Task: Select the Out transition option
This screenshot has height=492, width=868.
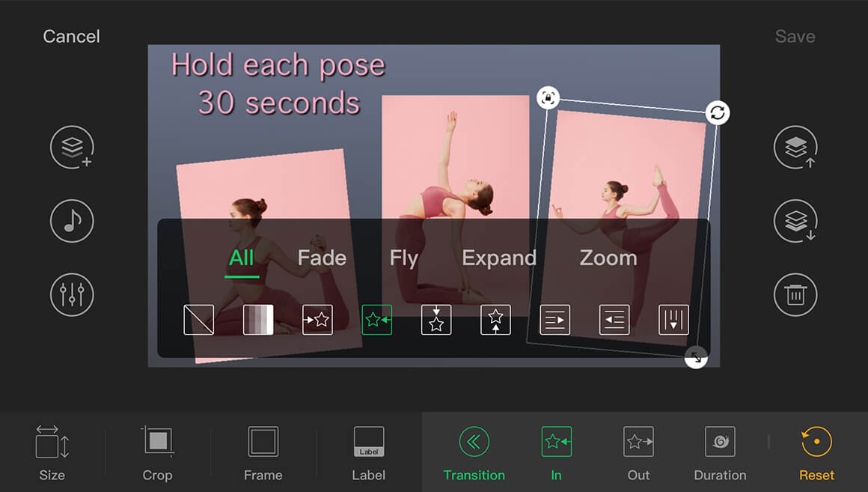Action: tap(638, 453)
